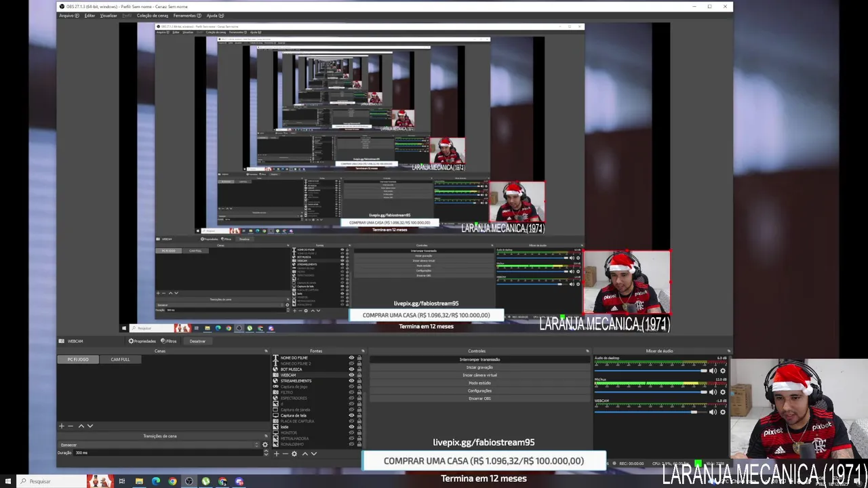Viewport: 868px width, 488px height.
Task: Open WEBCAM audio settings gear
Action: point(723,412)
